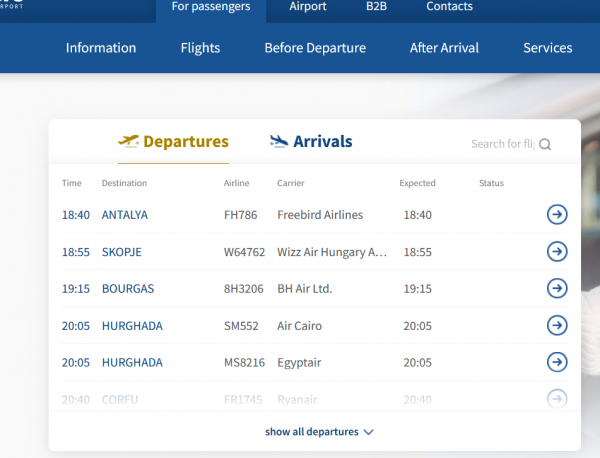Click the Arrivals plane icon

[279, 141]
